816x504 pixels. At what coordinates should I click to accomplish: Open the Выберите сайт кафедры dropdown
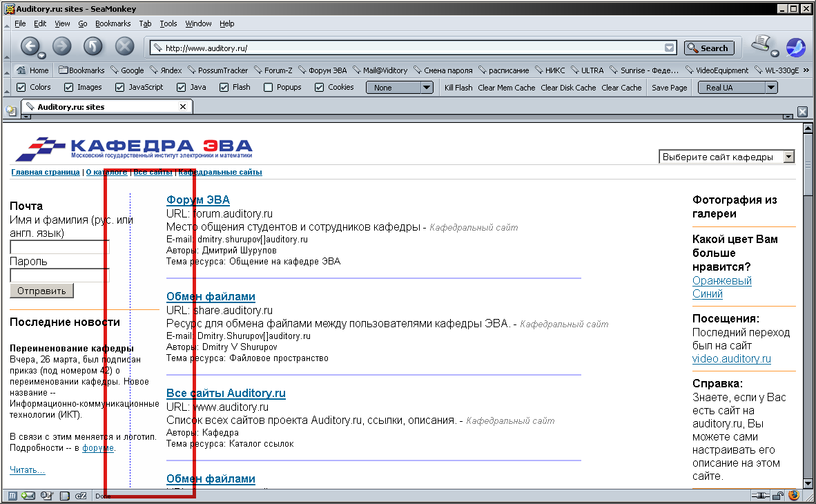tap(726, 157)
